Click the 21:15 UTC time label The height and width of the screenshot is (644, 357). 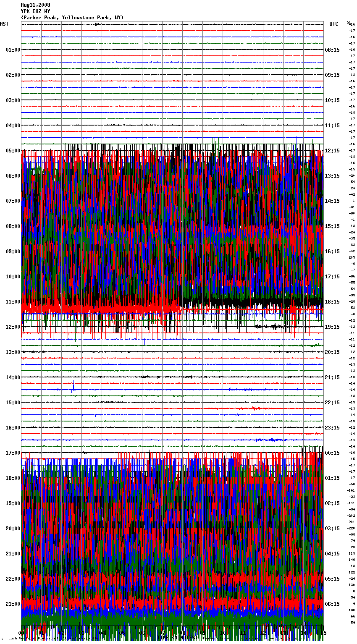(x=332, y=377)
